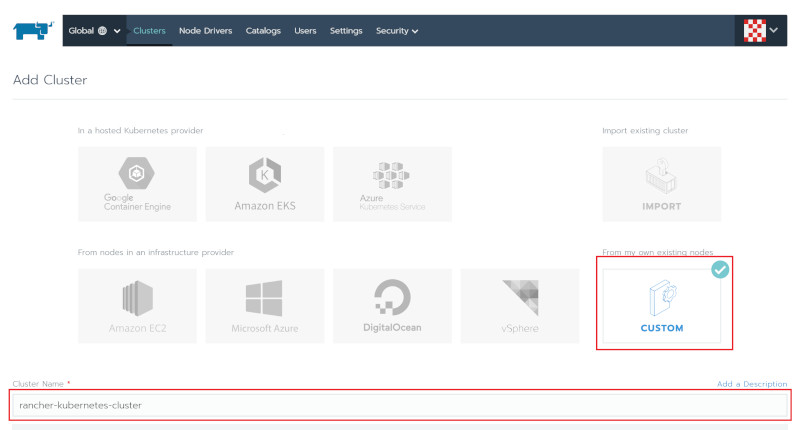This screenshot has width=800, height=430.
Task: Select Azure Kubernetes Service provider
Action: (392, 184)
